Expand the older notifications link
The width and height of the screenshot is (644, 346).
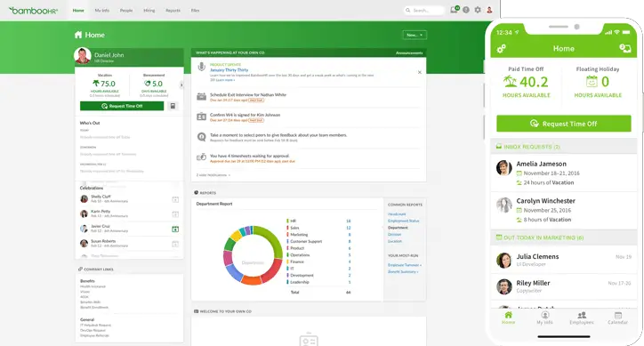(213, 175)
